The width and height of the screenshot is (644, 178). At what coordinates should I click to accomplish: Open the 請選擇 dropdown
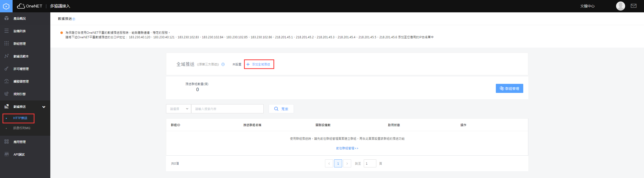pyautogui.click(x=179, y=109)
